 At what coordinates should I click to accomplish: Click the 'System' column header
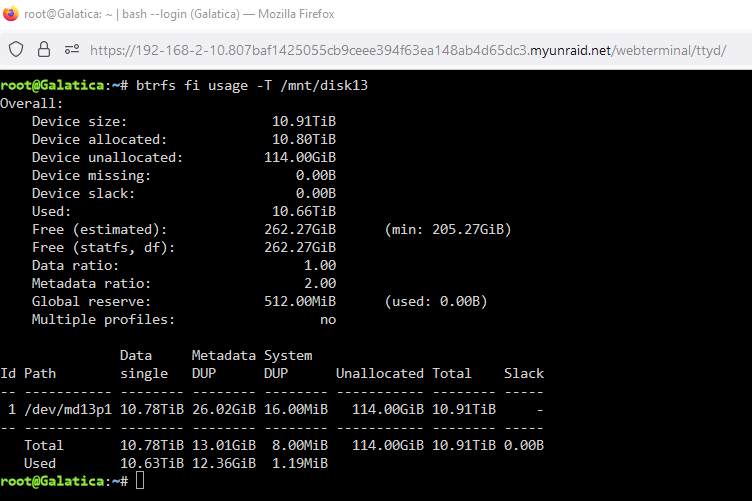coord(288,355)
